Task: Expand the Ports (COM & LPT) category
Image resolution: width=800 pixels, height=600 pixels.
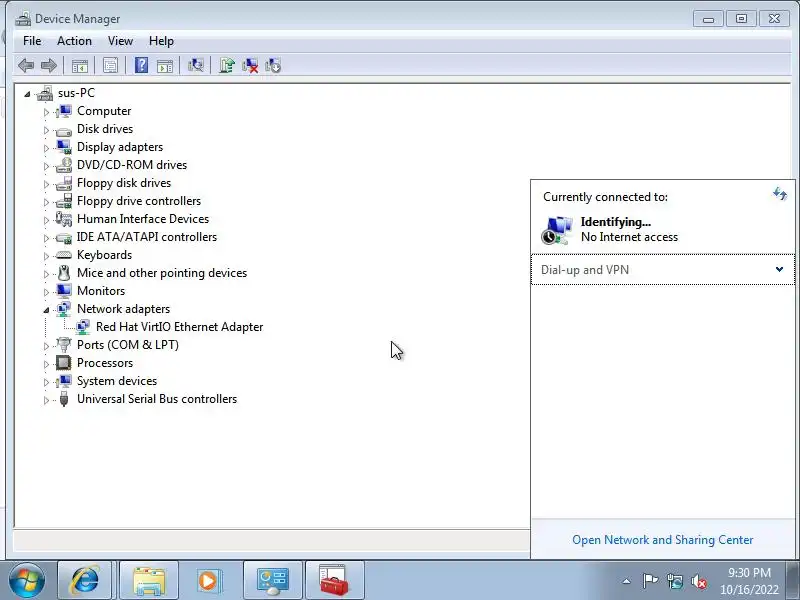Action: coord(46,346)
